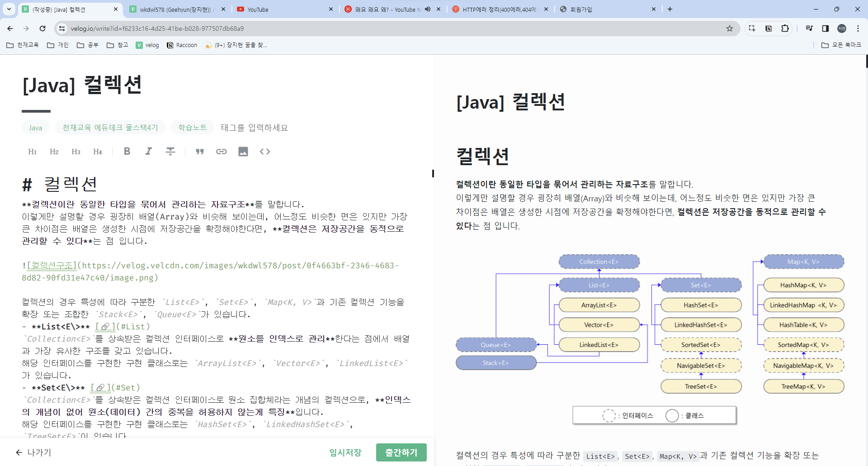
Task: Toggle bookmark star for this page
Action: tap(730, 29)
